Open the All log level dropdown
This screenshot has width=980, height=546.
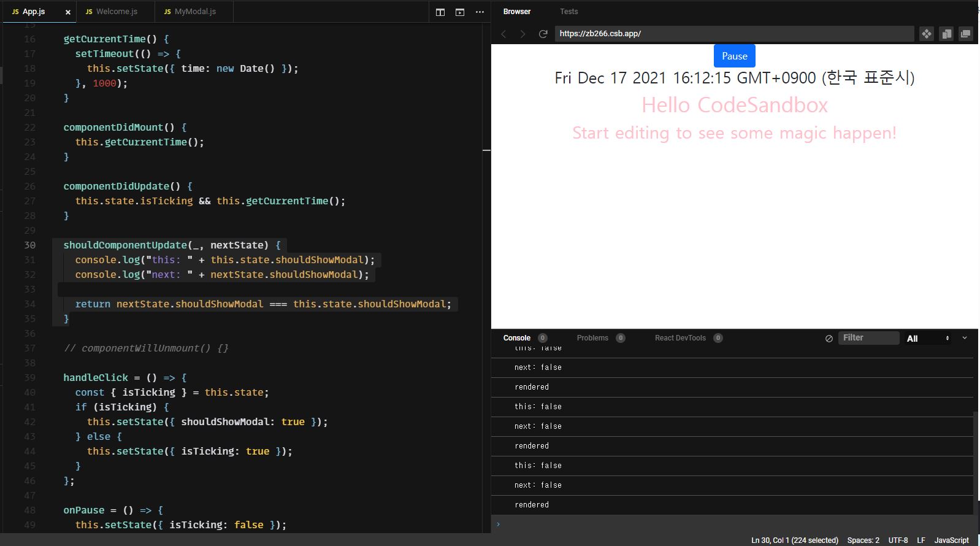[x=927, y=339]
